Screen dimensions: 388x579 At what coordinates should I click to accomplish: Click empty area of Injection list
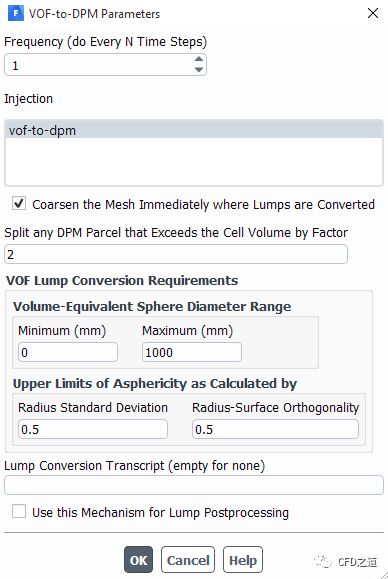pos(194,161)
